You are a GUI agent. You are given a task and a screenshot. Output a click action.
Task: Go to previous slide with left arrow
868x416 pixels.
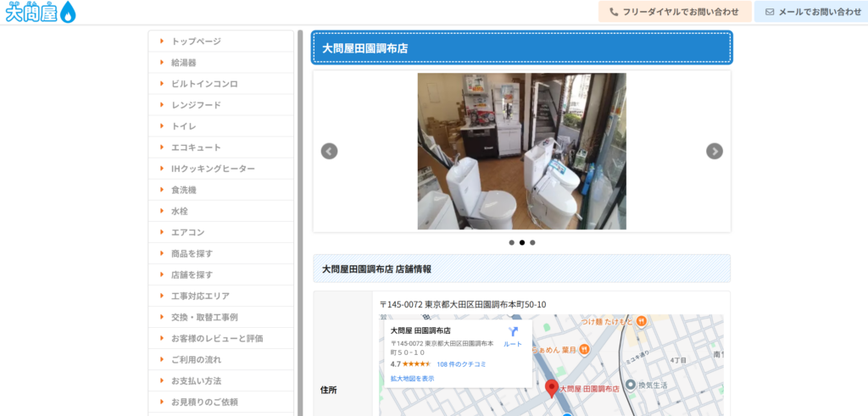pos(329,151)
